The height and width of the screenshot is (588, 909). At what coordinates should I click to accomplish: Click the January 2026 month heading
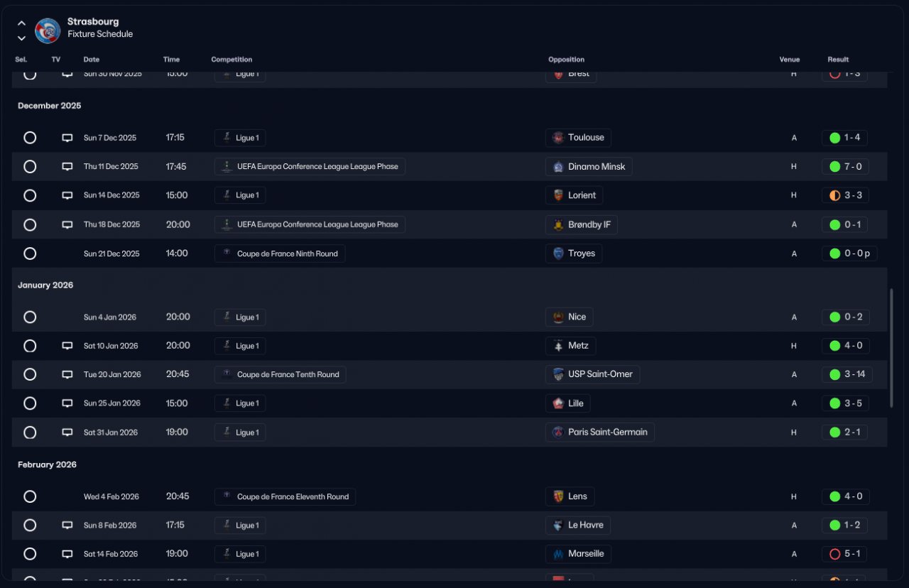(45, 285)
